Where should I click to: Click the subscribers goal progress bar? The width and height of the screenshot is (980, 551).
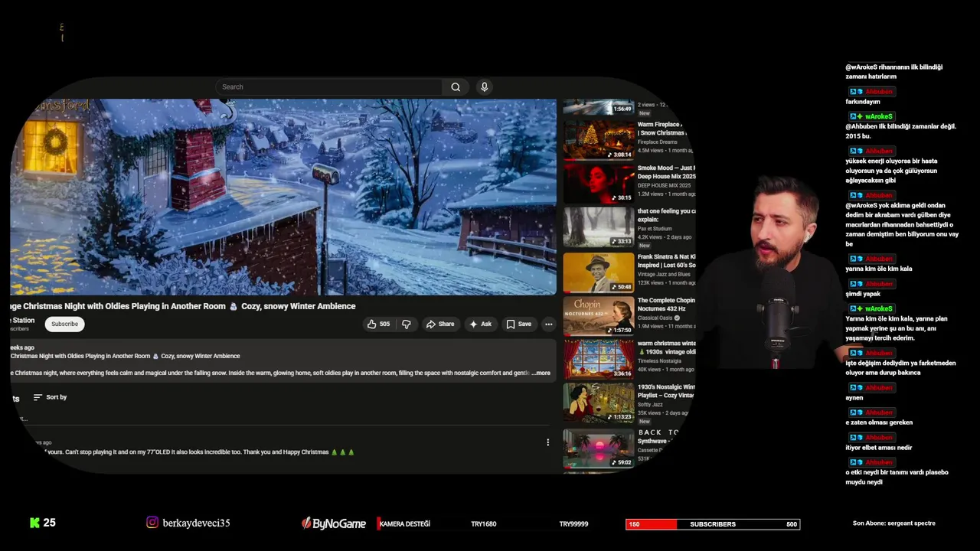[x=713, y=524]
